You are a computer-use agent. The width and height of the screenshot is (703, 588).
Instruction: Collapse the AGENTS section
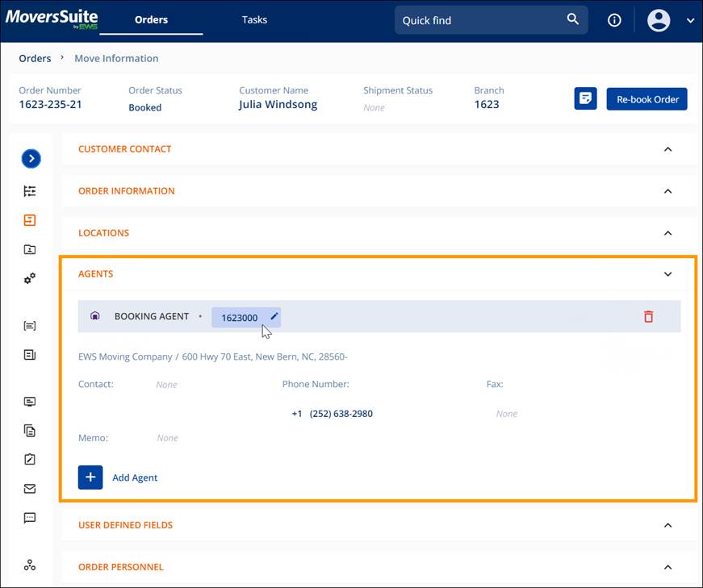tap(667, 274)
